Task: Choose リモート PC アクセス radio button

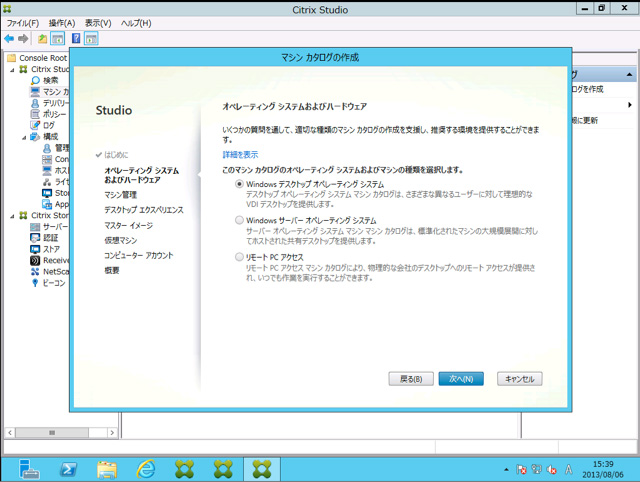Action: click(239, 257)
